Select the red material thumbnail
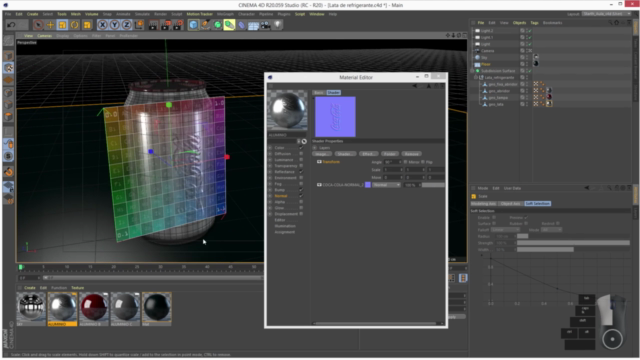Screen dimensions: 640x360 pyautogui.click(x=94, y=307)
